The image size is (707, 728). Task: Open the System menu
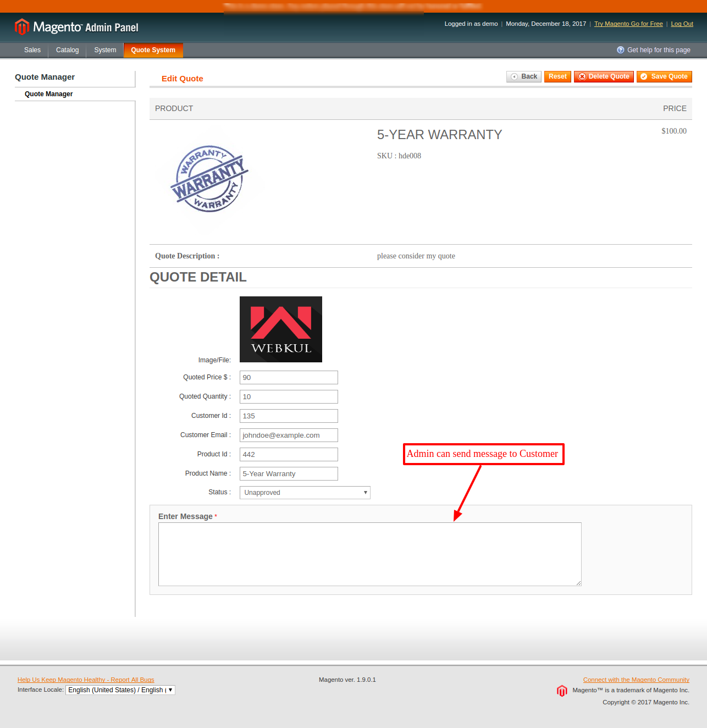(x=105, y=50)
